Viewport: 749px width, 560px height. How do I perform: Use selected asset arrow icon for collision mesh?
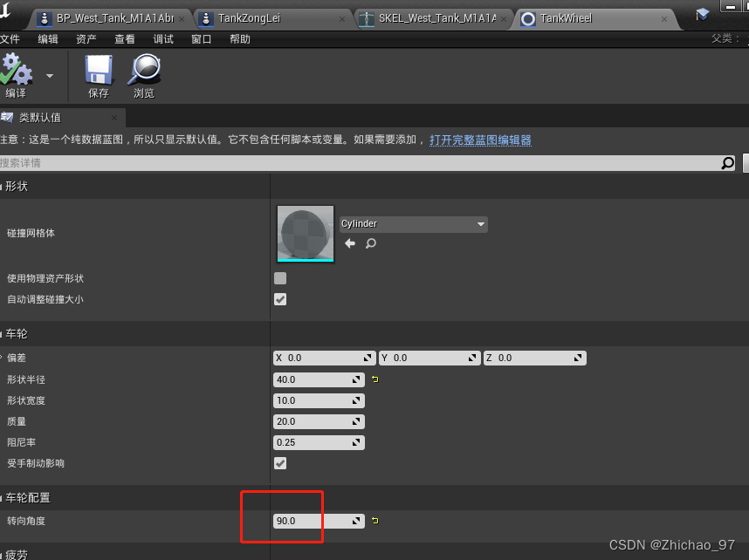tap(350, 243)
